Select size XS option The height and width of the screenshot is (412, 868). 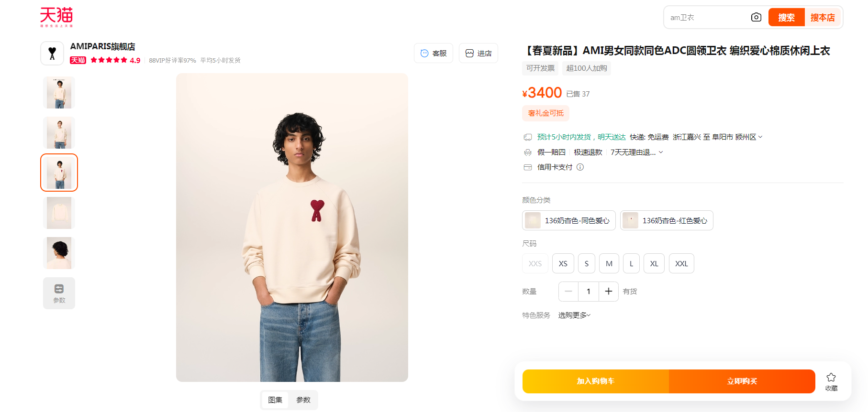[563, 263]
